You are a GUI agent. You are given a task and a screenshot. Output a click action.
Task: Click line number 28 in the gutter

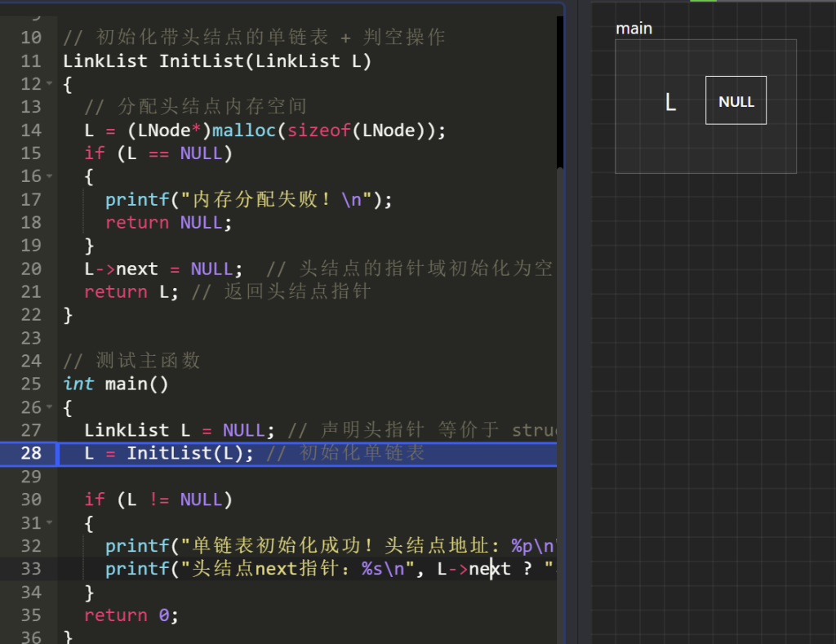coord(31,453)
